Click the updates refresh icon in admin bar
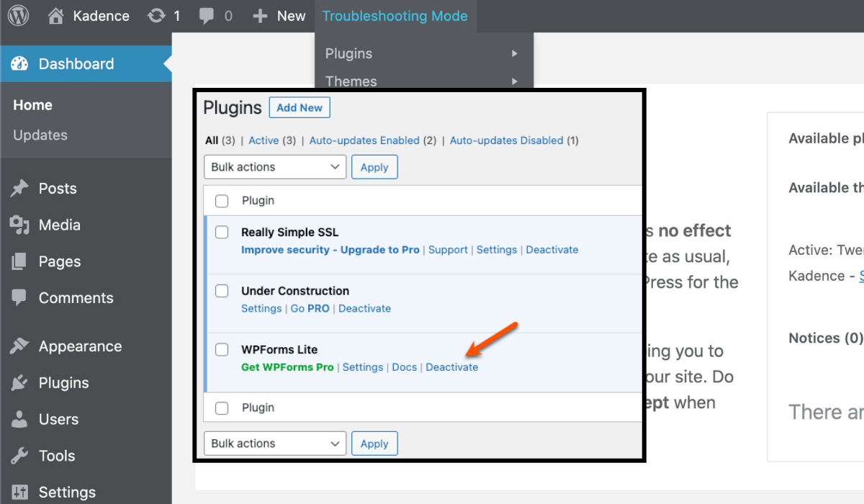Image resolution: width=864 pixels, height=504 pixels. pos(157,15)
